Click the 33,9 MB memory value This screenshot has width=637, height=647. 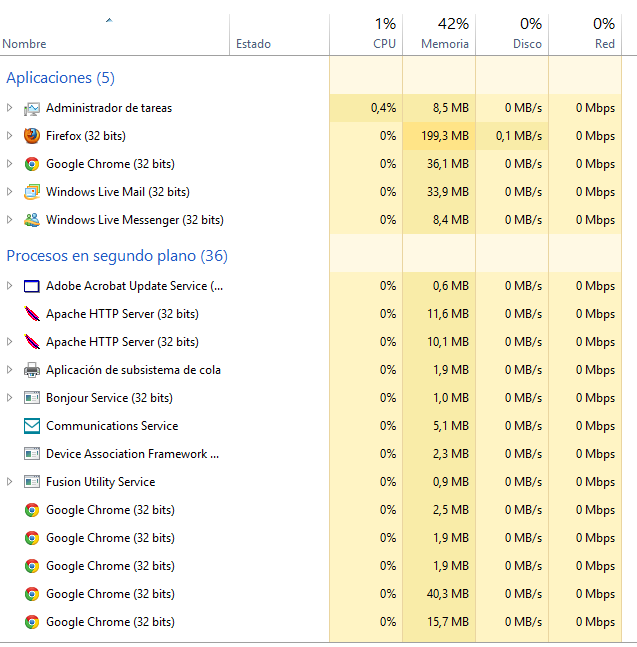click(x=448, y=192)
